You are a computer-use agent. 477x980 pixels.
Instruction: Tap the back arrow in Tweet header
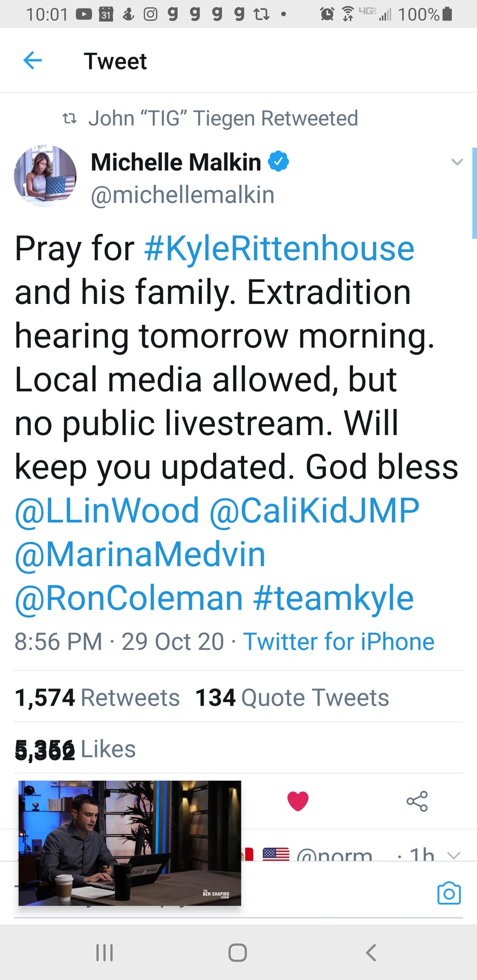pyautogui.click(x=33, y=61)
